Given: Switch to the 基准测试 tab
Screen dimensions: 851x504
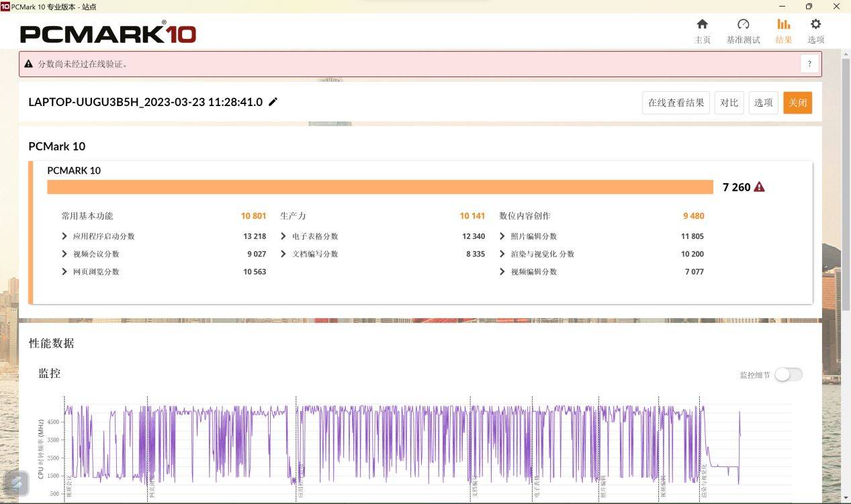Looking at the screenshot, I should point(743,30).
